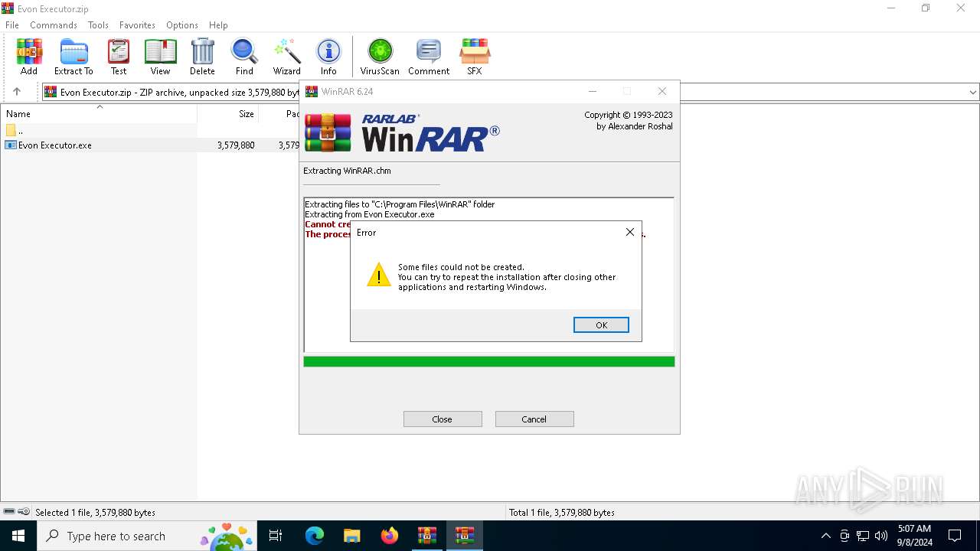The image size is (980, 551).
Task: Click the Delete trash can icon
Action: (x=202, y=57)
